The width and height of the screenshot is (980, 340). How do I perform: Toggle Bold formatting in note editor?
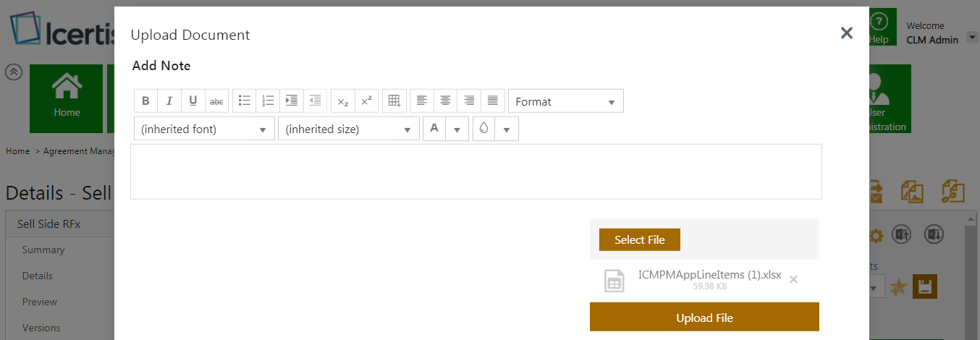click(145, 101)
